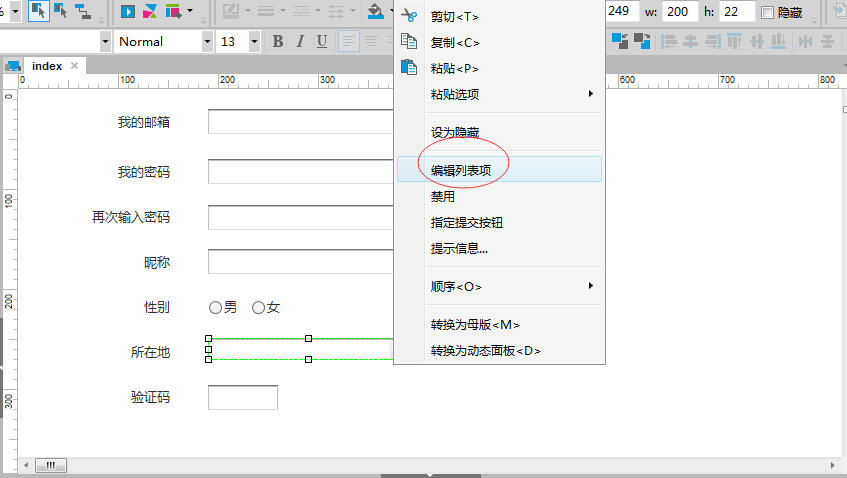Click the fill color paint bucket
The width and height of the screenshot is (847, 478).
(x=374, y=11)
